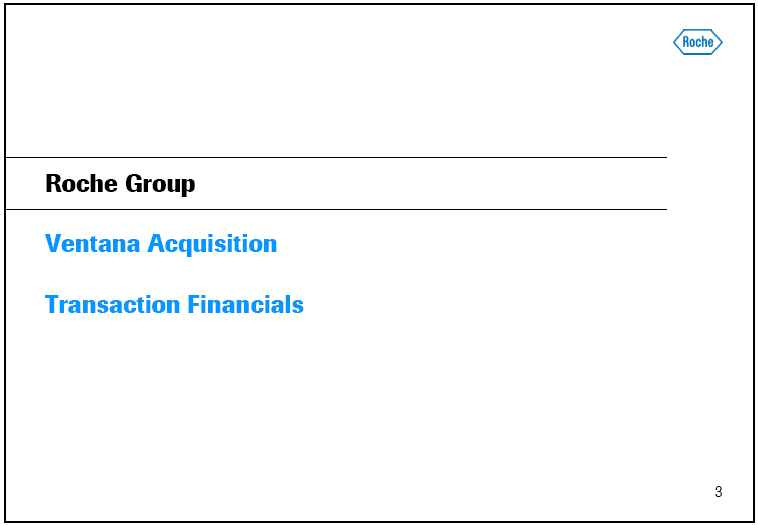
Task: Click the word Ventana
Action: click(93, 244)
